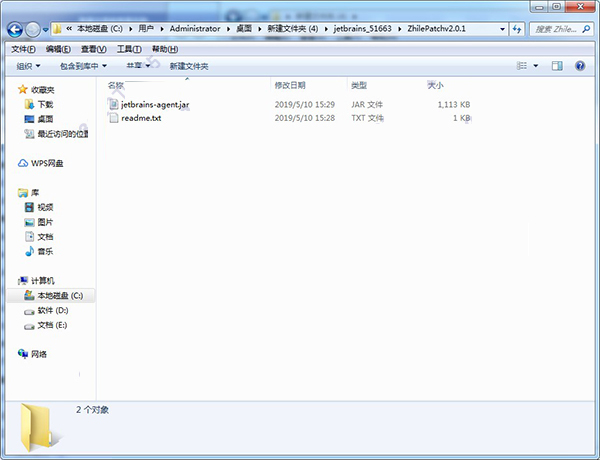
Task: Select 网络 in the sidebar
Action: click(32, 354)
